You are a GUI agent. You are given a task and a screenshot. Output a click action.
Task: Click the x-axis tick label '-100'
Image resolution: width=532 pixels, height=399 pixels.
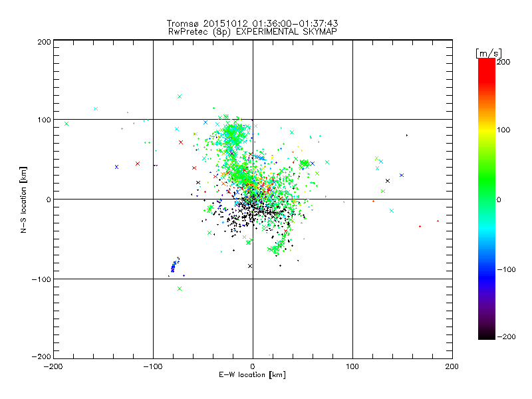(x=153, y=366)
